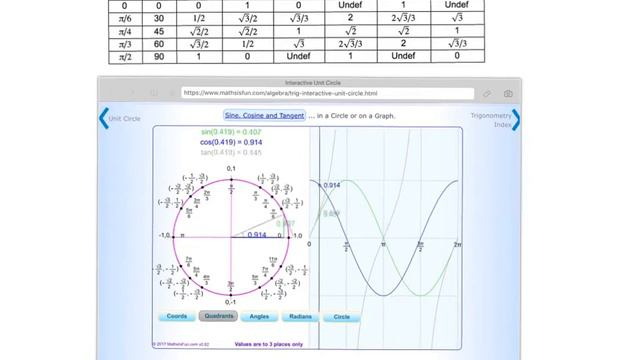The image size is (640, 360).
Task: Click the Circle button
Action: [342, 317]
